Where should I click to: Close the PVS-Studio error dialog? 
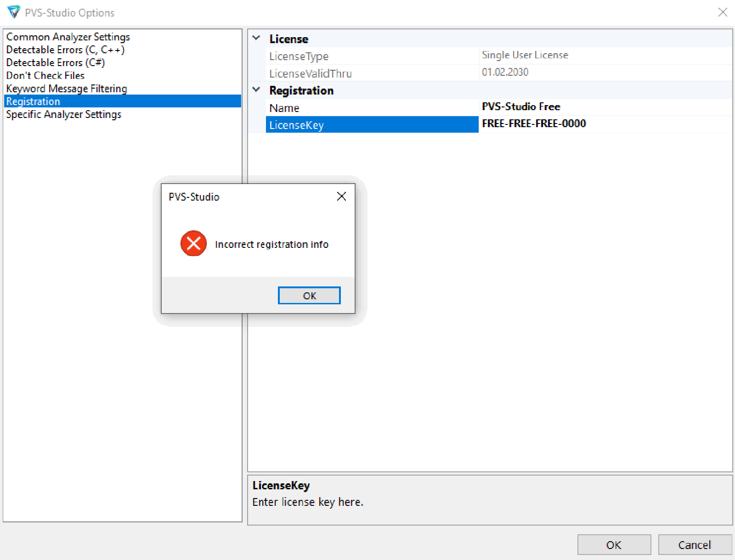[x=341, y=196]
